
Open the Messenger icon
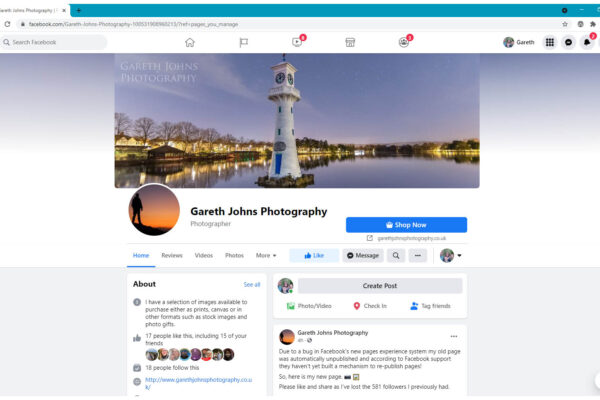pyautogui.click(x=568, y=42)
